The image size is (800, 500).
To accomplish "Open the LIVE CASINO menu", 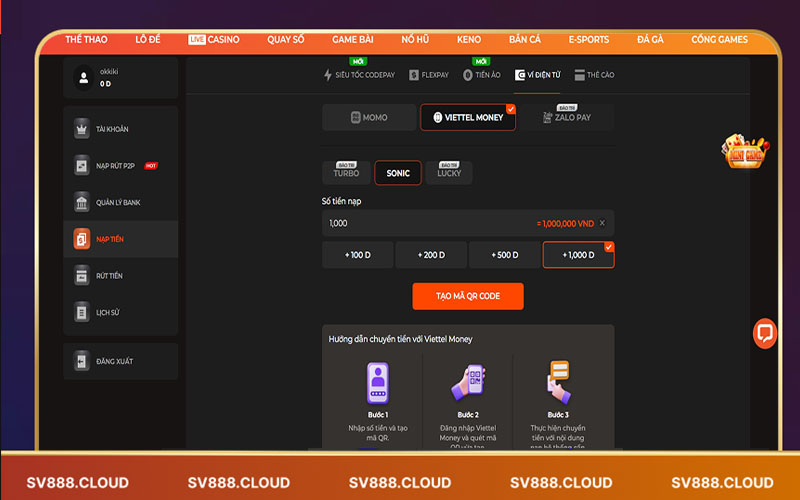I will click(x=213, y=39).
